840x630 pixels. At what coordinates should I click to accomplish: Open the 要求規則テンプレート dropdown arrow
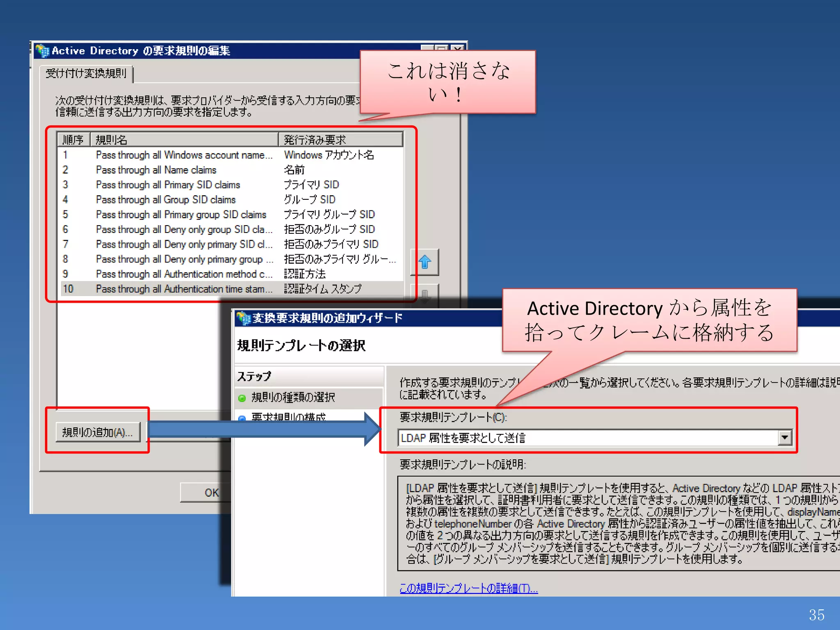pos(784,437)
